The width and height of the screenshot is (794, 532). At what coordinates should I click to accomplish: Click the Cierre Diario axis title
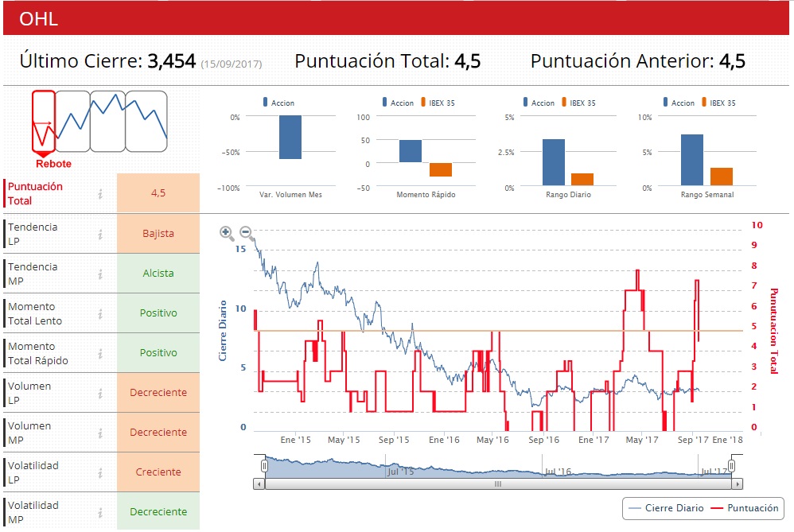[x=222, y=331]
